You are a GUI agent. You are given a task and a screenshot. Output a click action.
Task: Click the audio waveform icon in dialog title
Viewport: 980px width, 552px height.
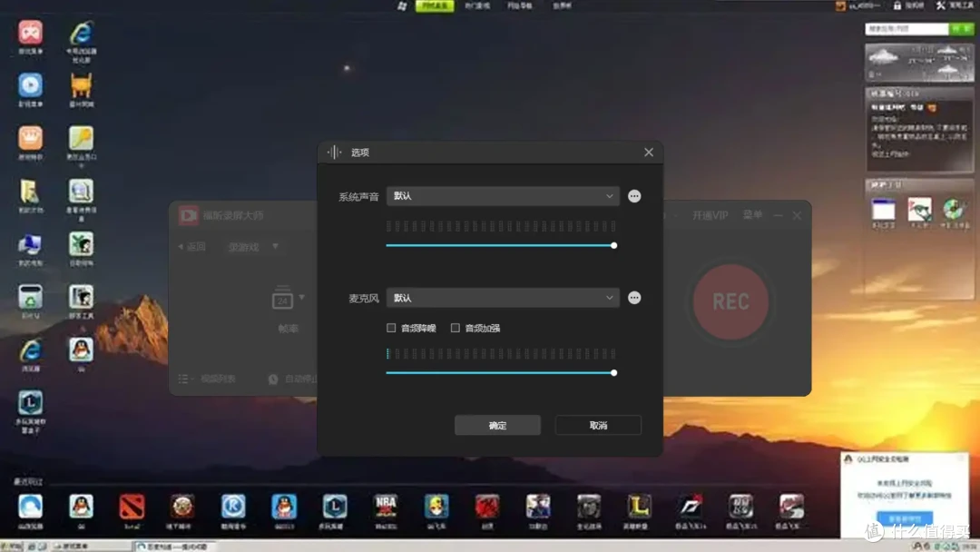[x=334, y=153]
